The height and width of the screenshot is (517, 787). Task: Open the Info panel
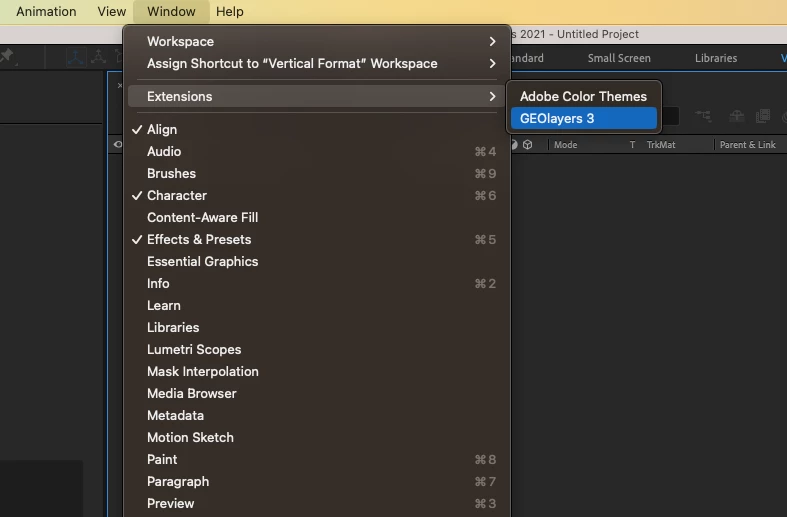click(x=316, y=284)
